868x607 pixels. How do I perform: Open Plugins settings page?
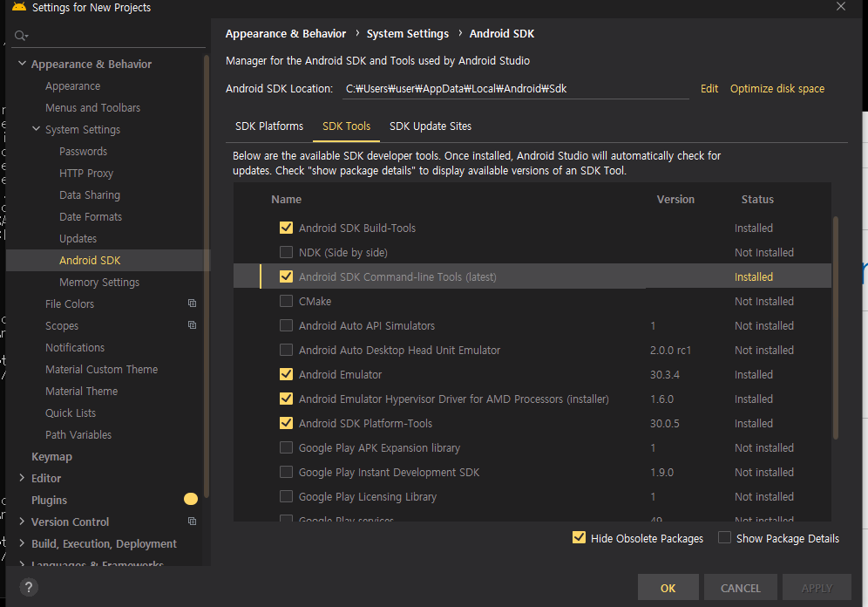click(x=50, y=500)
